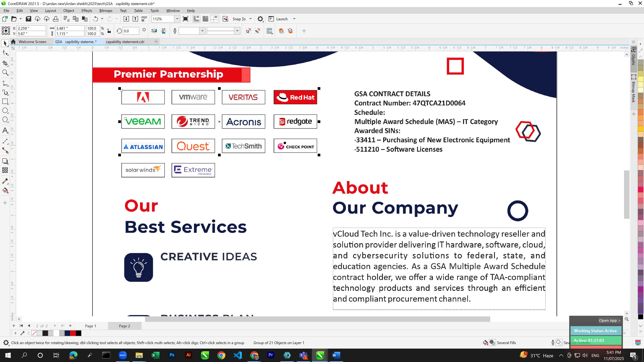Open the outline width dropdown
This screenshot has width=644, height=362.
pos(202,31)
